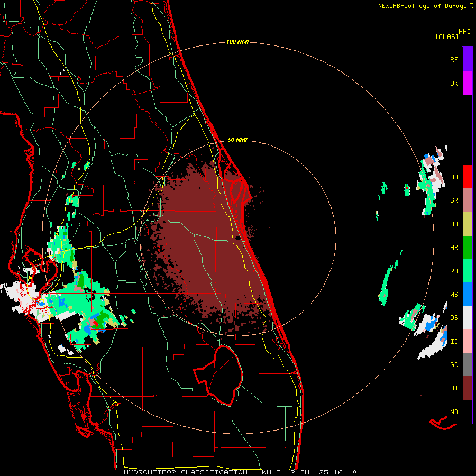Click the red-outlined Lake Okeechobee shape

[218, 375]
